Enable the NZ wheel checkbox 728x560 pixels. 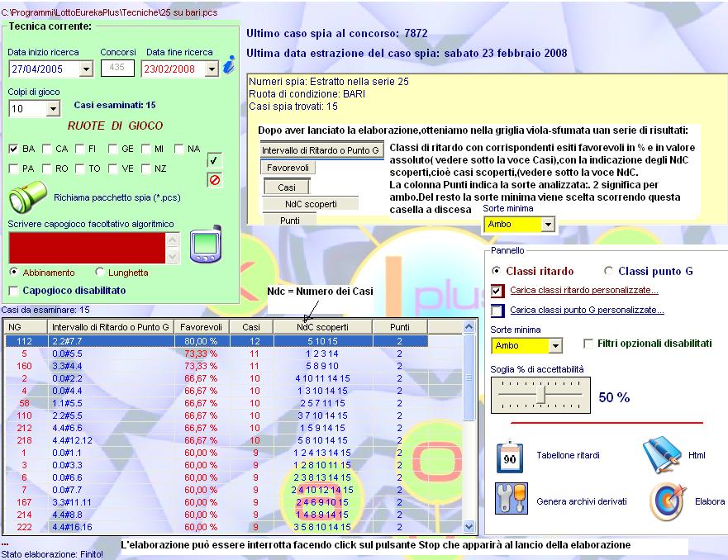pos(145,168)
